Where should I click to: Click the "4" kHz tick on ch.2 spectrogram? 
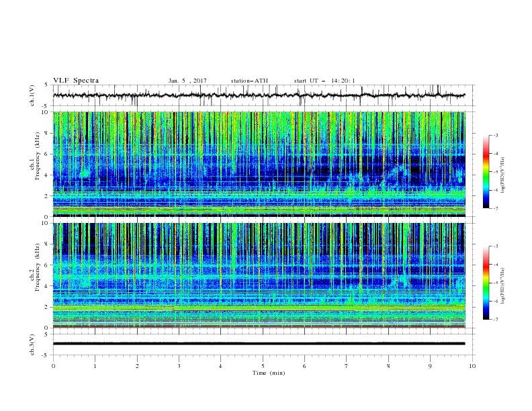pyautogui.click(x=48, y=286)
